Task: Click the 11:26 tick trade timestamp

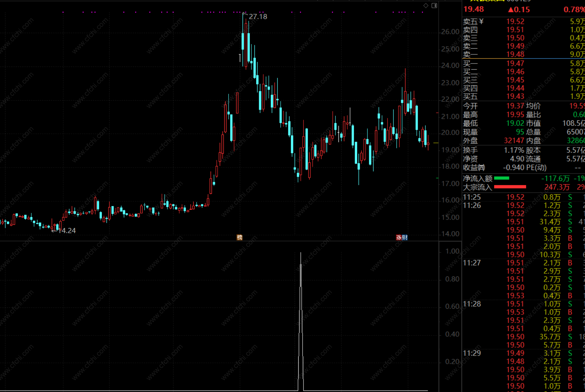Action: pyautogui.click(x=472, y=206)
